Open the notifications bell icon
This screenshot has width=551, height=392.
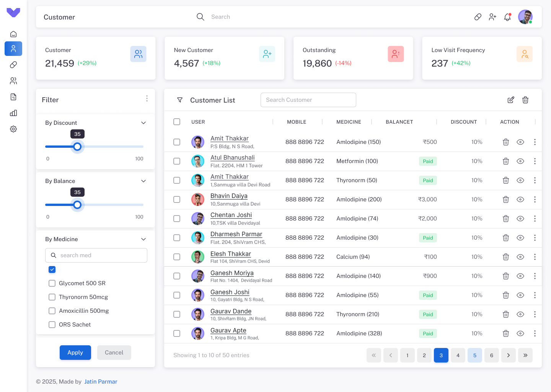pyautogui.click(x=507, y=17)
